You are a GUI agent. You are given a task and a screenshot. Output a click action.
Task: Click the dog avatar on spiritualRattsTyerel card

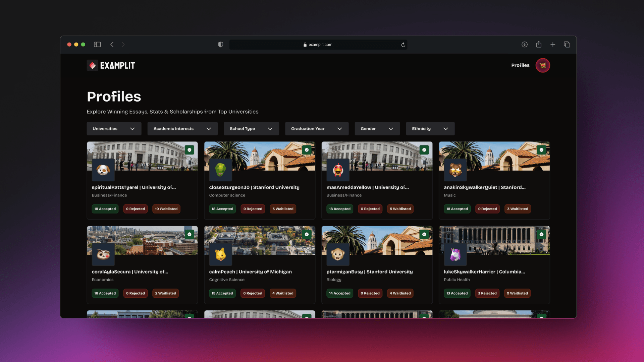[x=103, y=170]
